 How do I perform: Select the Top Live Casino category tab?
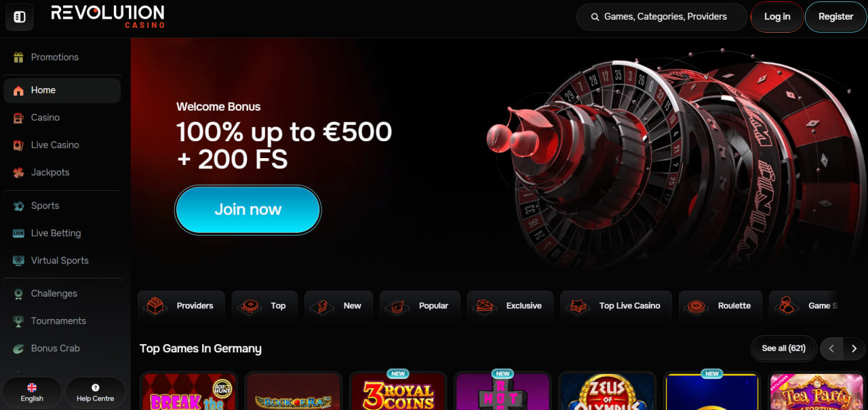[x=616, y=306]
